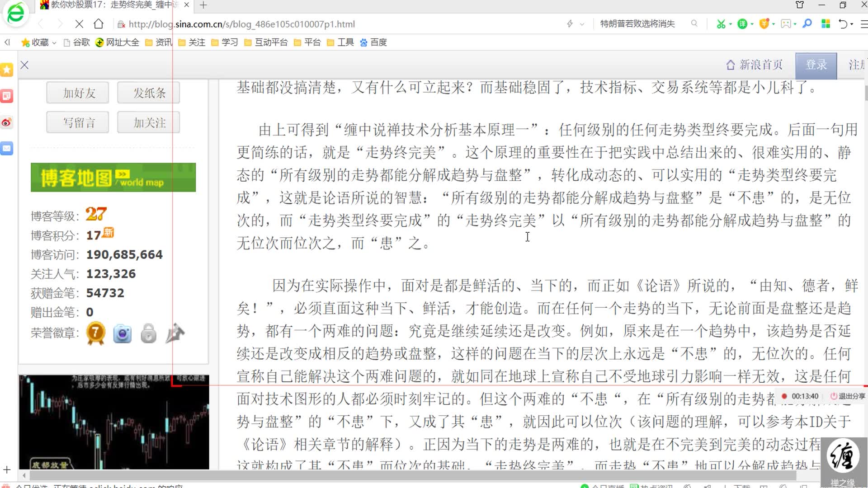This screenshot has height=488, width=868.
Task: Open the translate tool
Action: tap(742, 23)
